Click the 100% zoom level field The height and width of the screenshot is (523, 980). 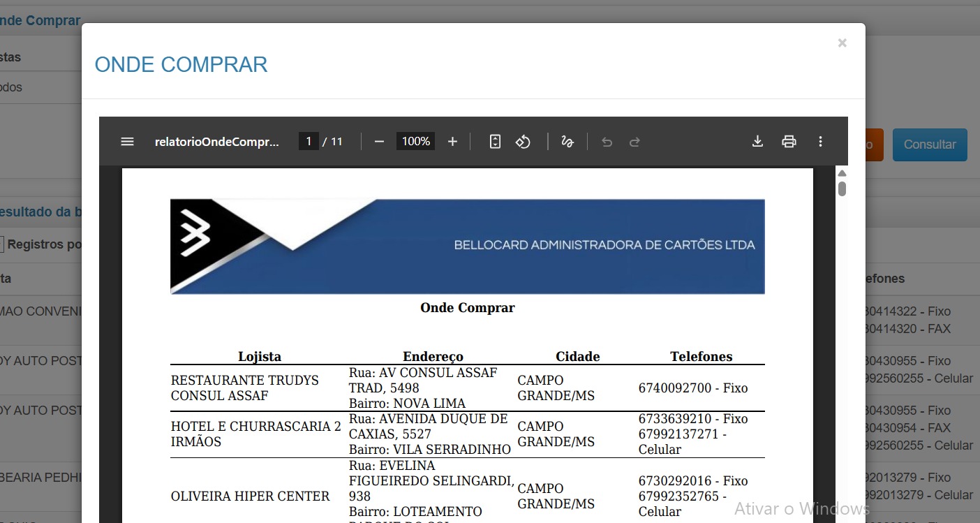415,142
